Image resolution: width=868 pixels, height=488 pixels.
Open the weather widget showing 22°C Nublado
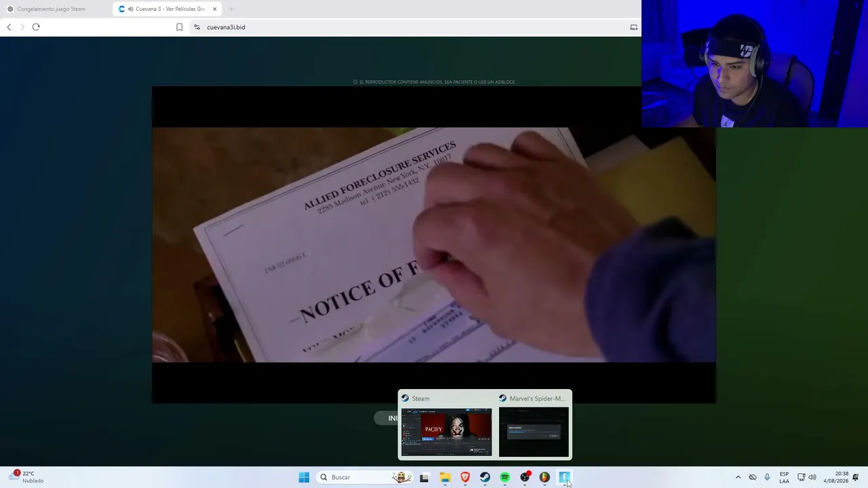27,477
